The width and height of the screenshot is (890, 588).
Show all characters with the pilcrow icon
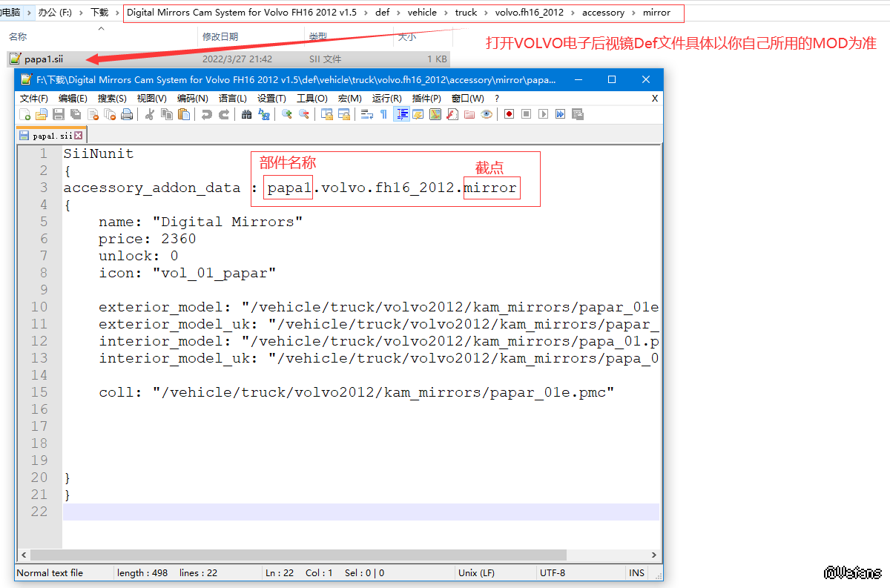[383, 114]
